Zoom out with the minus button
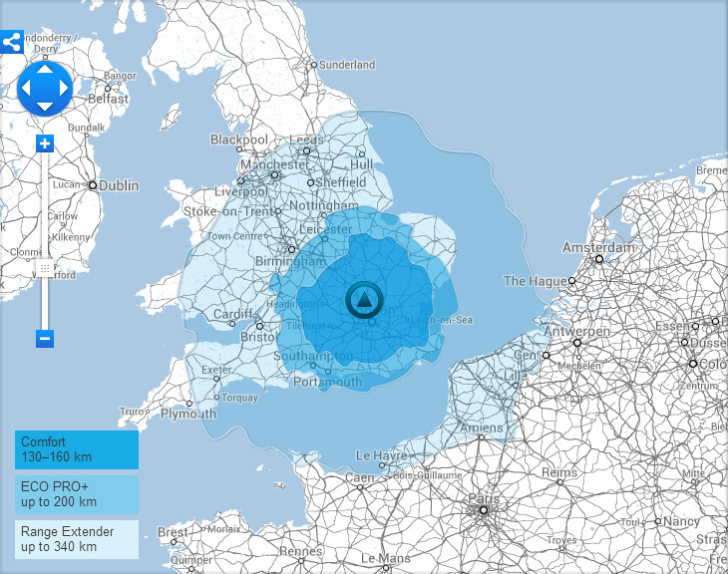 point(45,339)
